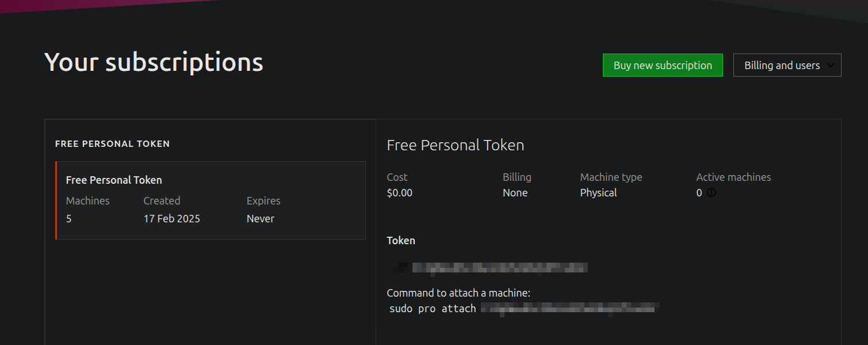Click the $0.00 cost value
This screenshot has width=868, height=345.
click(399, 193)
